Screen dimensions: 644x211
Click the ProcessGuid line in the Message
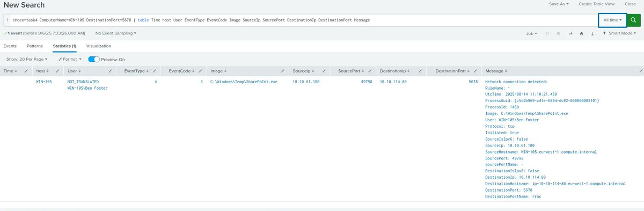point(542,100)
